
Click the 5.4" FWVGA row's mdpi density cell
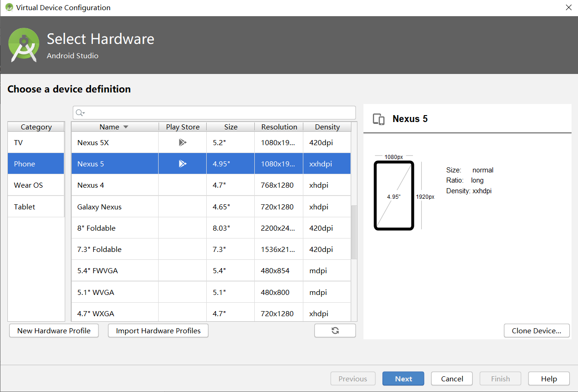pos(327,270)
